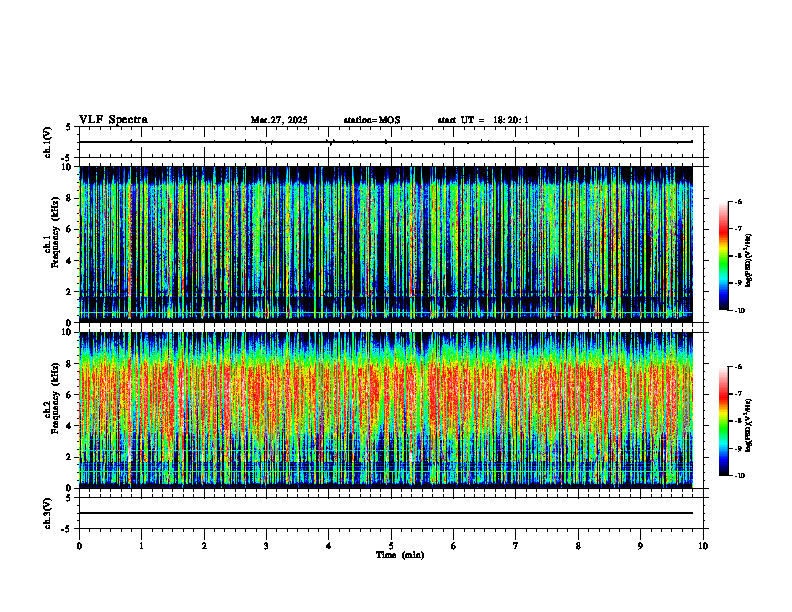The height and width of the screenshot is (612, 792).
Task: Click the time axis tick label "10"
Action: pos(703,546)
